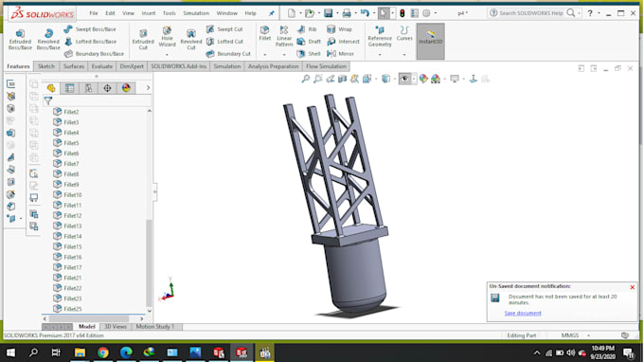Screen dimensions: 644x362
Task: Open the Curves tool
Action: point(404,34)
